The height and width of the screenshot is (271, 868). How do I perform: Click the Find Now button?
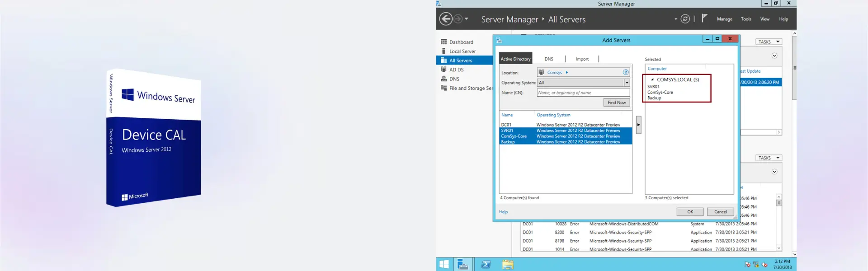tap(617, 103)
